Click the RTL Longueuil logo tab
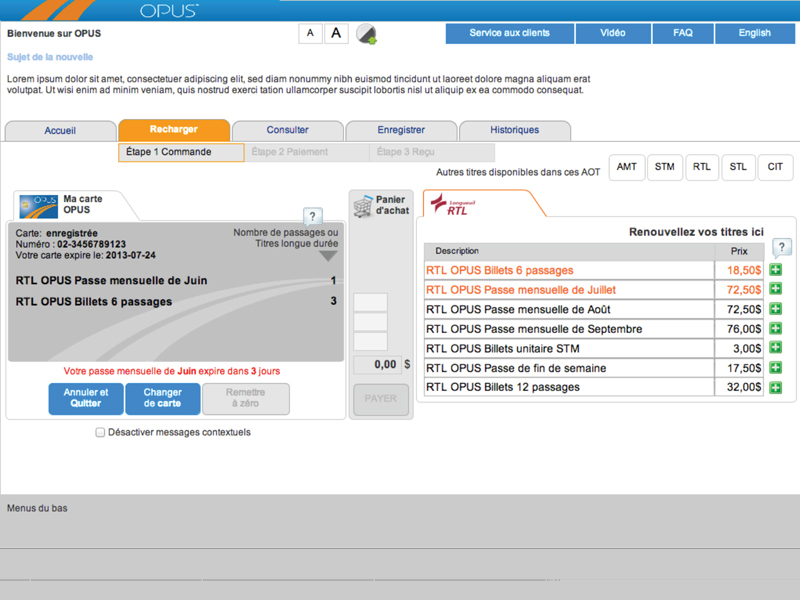The image size is (800, 600). pyautogui.click(x=454, y=204)
